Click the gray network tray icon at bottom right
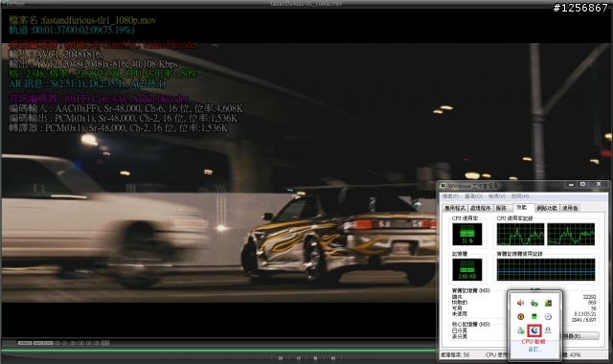613x364 pixels. coord(548,330)
